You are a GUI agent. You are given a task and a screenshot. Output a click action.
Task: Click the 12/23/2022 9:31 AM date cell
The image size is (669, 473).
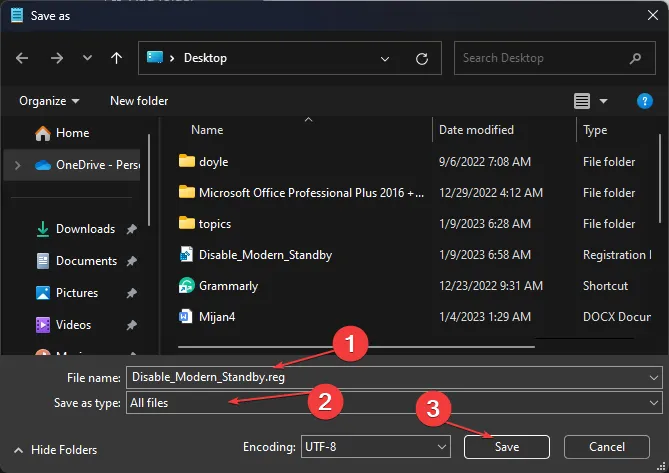(491, 286)
